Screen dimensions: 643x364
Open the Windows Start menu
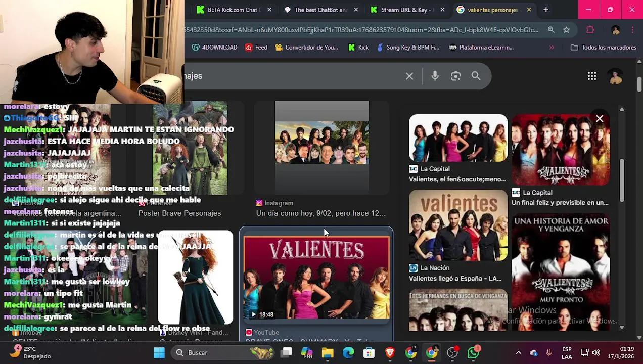159,353
